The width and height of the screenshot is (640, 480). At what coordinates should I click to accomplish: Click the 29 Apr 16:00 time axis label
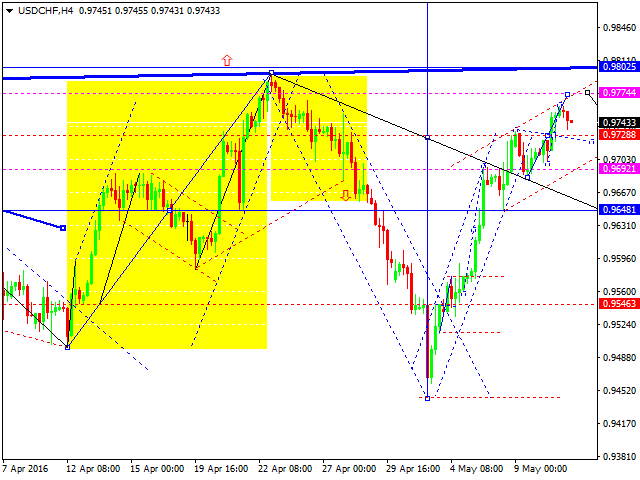pyautogui.click(x=413, y=469)
